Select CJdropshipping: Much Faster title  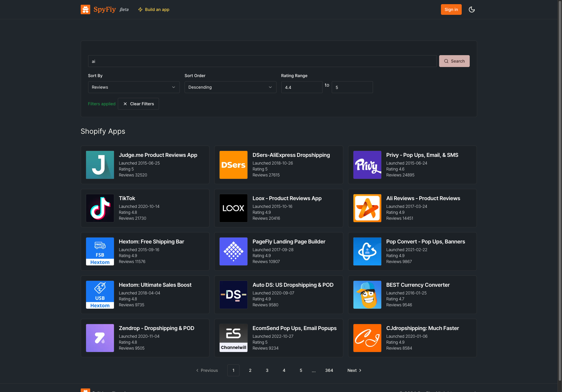[x=423, y=328]
